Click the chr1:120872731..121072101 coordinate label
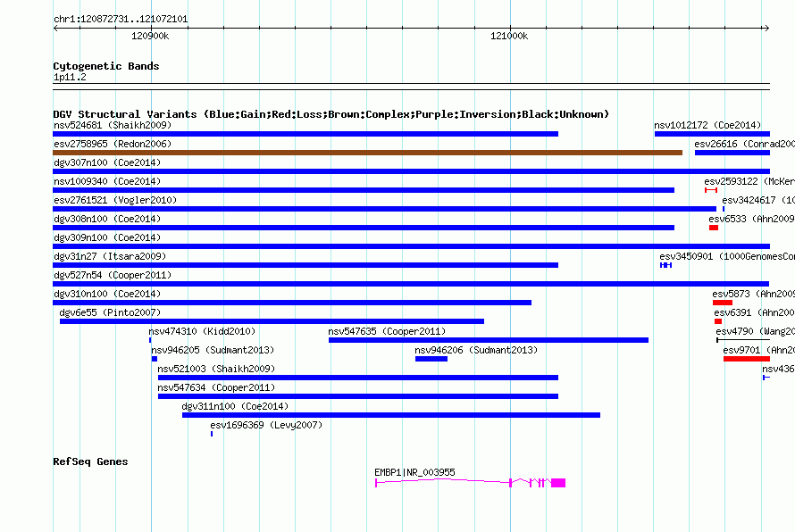 pos(121,19)
